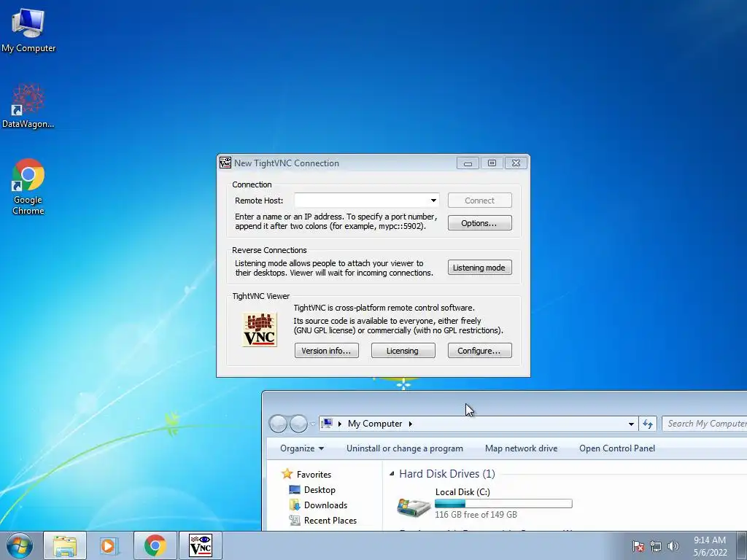747x560 pixels.
Task: Launch Windows Media Player from taskbar
Action: pyautogui.click(x=109, y=545)
